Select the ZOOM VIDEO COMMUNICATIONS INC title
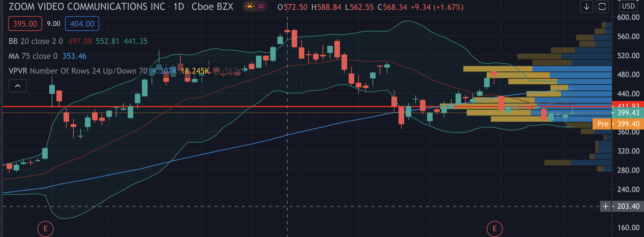This screenshot has height=237, width=644. pyautogui.click(x=87, y=6)
